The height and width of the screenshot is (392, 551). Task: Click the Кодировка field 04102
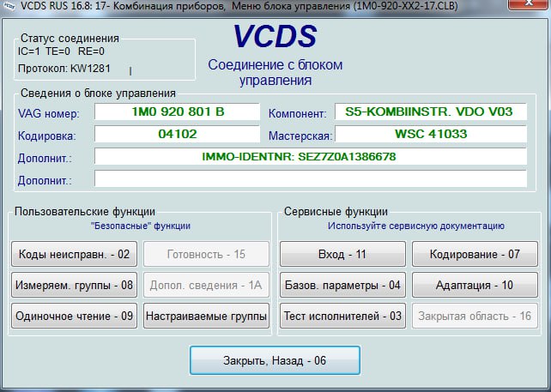point(177,134)
